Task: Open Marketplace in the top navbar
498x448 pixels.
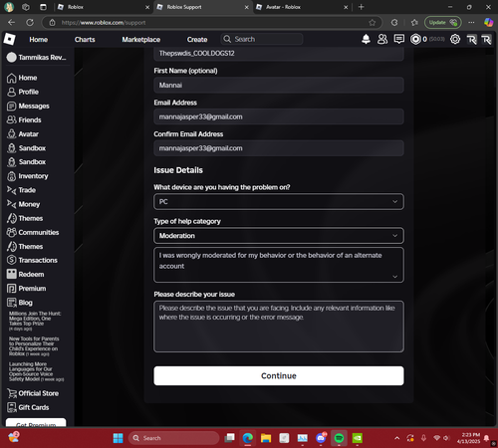Action: [141, 40]
